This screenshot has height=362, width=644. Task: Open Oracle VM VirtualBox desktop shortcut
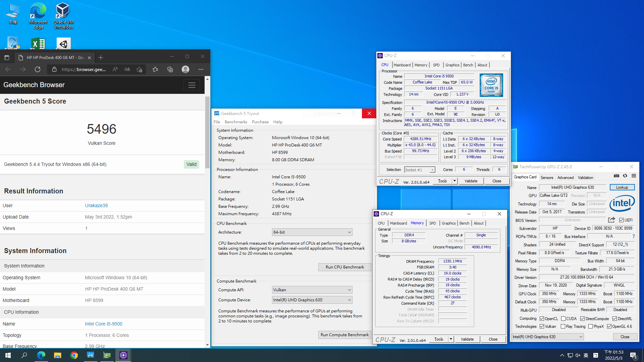[63, 16]
